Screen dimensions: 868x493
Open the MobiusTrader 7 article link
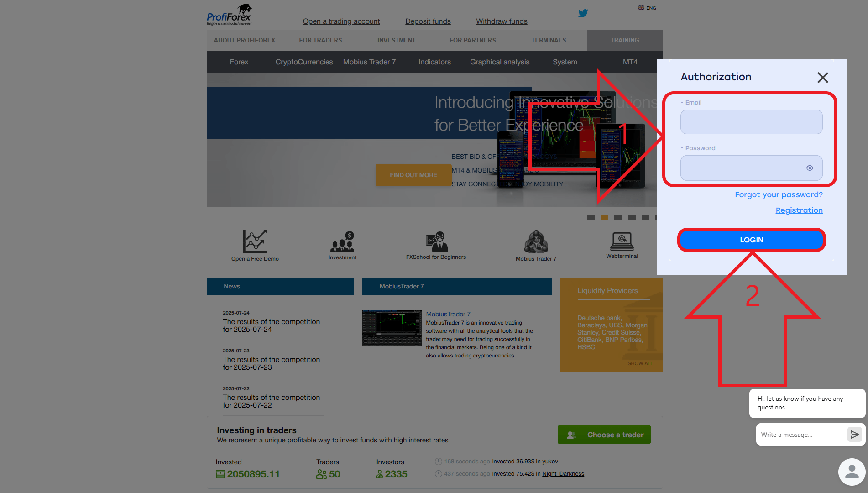tap(448, 314)
